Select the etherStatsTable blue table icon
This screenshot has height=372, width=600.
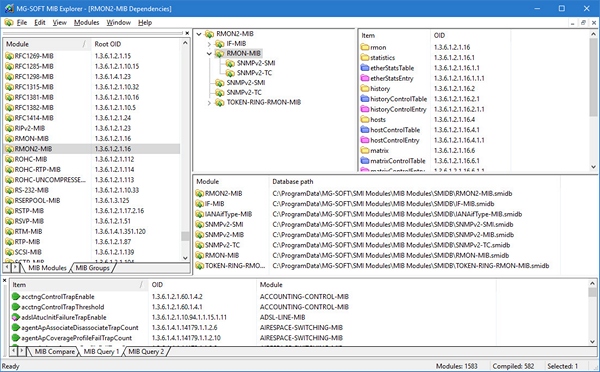click(x=365, y=68)
